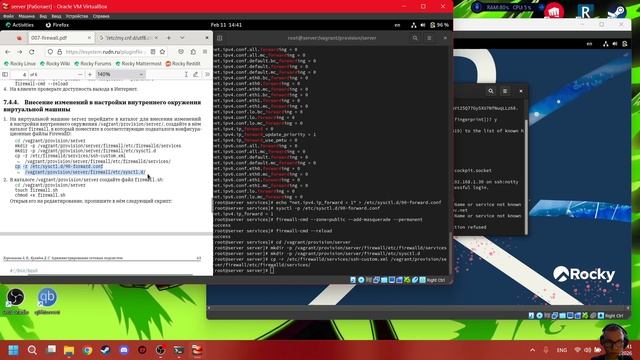The height and width of the screenshot is (360, 640).
Task: Open Firefox extensions puzzle icon
Action: click(x=193, y=52)
